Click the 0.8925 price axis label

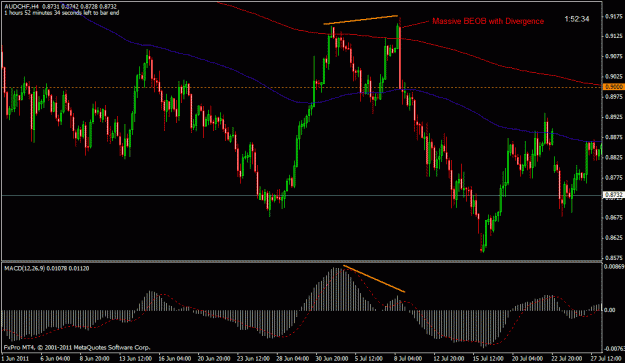click(614, 117)
